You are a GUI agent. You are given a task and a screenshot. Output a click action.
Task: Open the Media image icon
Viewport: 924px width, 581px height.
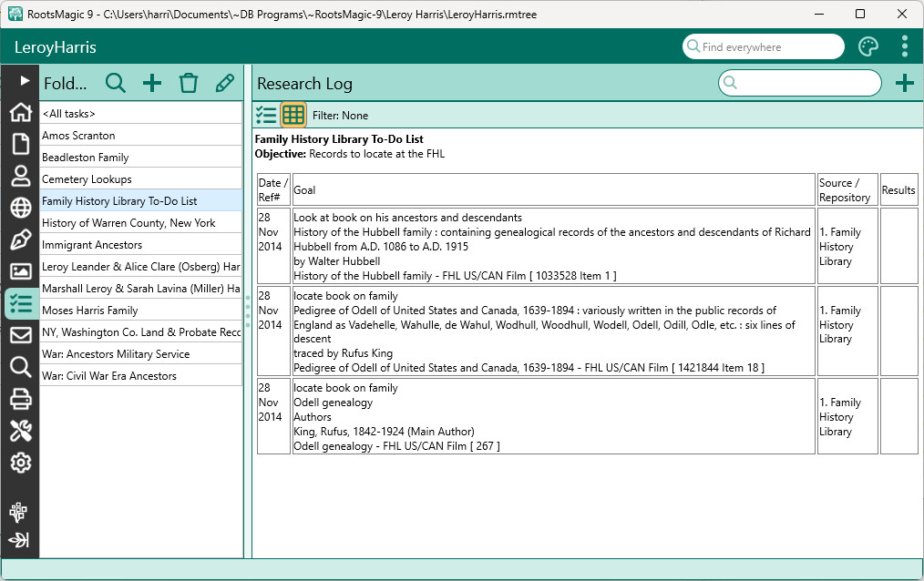point(20,271)
